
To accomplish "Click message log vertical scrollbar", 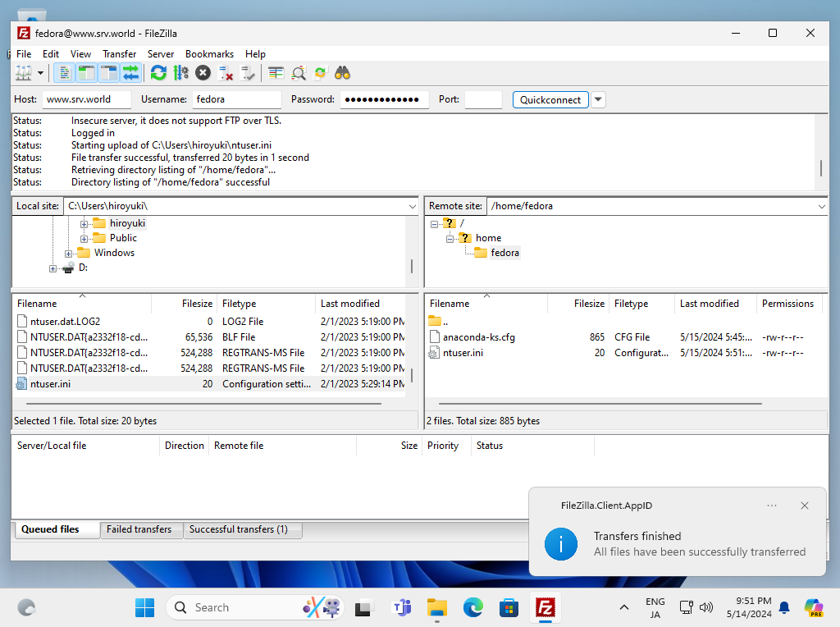I will (x=820, y=167).
